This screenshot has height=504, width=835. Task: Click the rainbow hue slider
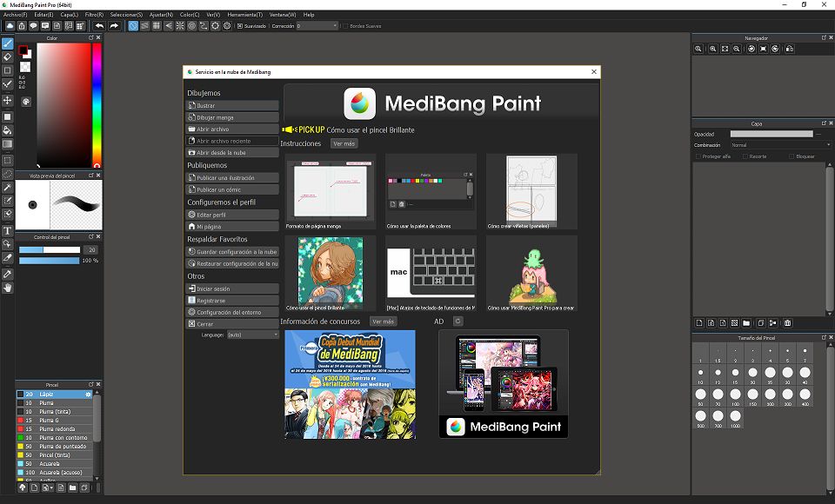point(97,105)
